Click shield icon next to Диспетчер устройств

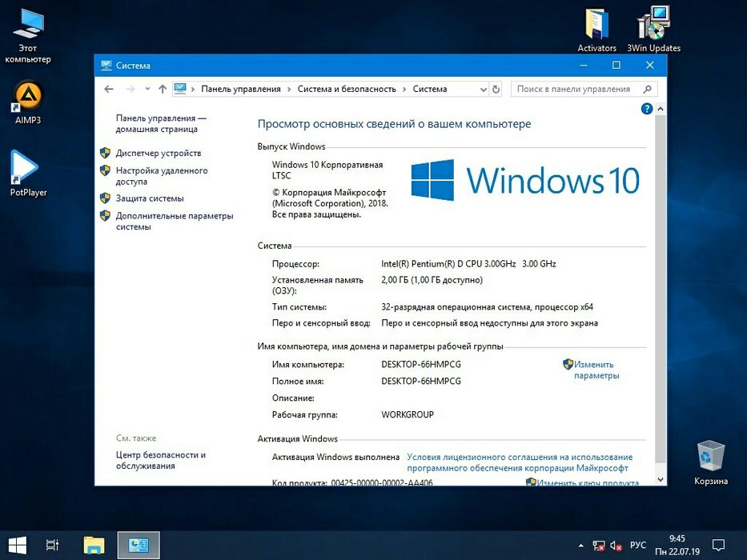pos(106,153)
